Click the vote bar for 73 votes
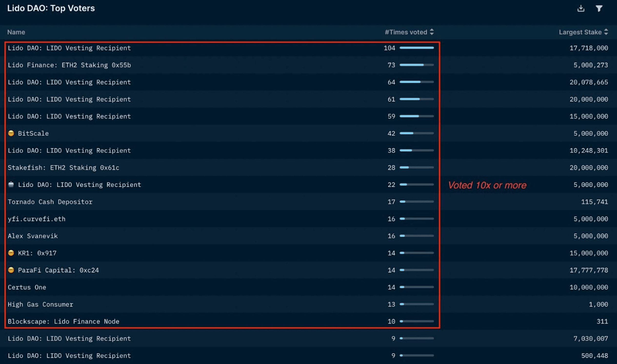 (x=417, y=65)
